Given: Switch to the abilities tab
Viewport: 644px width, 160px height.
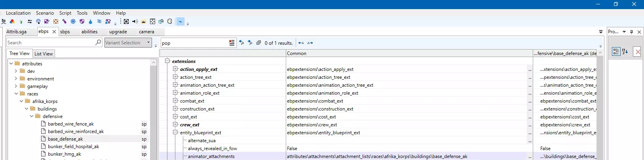Looking at the screenshot, I should click(x=89, y=32).
